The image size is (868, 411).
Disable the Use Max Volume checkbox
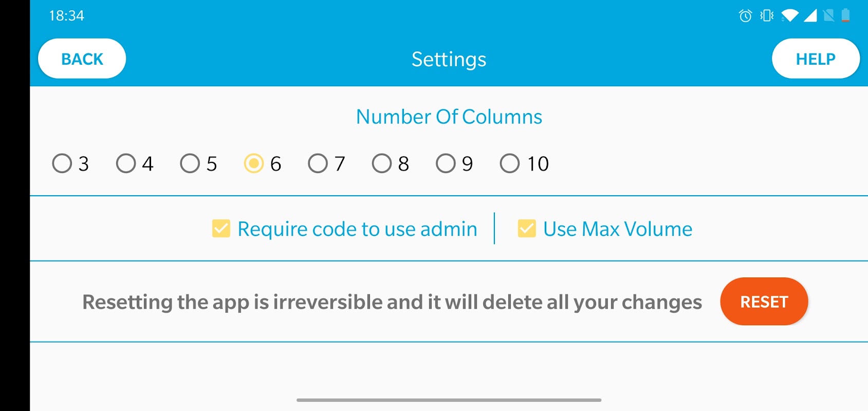[x=527, y=229]
